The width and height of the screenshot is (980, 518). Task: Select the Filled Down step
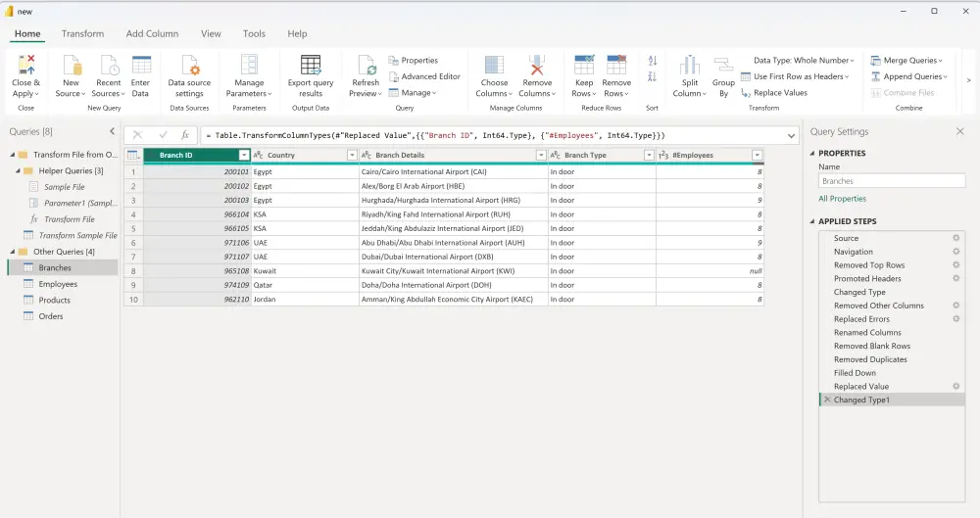point(855,373)
